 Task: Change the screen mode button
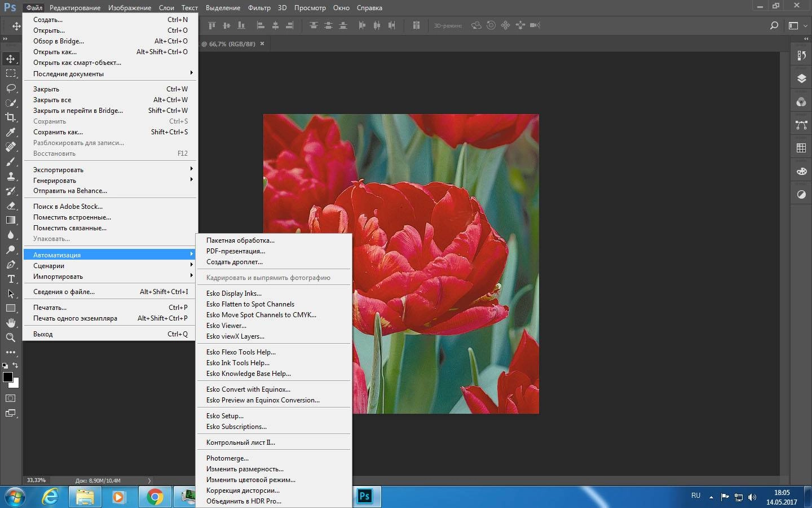click(11, 413)
